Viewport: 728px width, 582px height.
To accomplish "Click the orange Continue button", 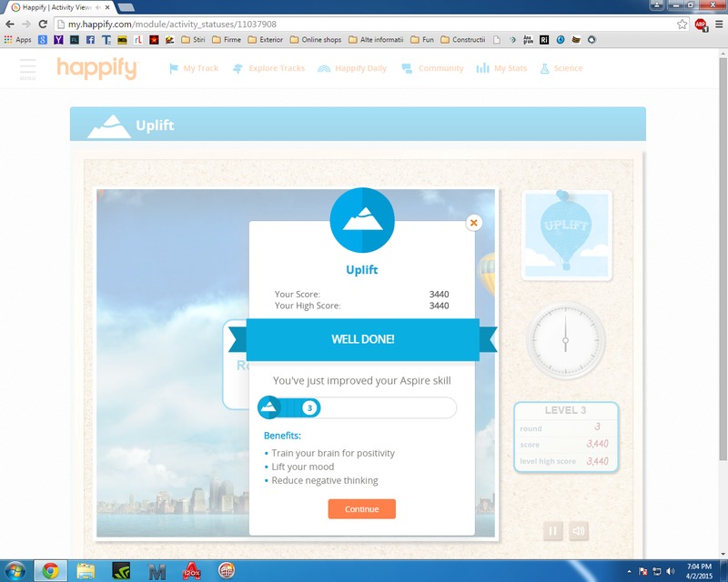I will click(361, 508).
